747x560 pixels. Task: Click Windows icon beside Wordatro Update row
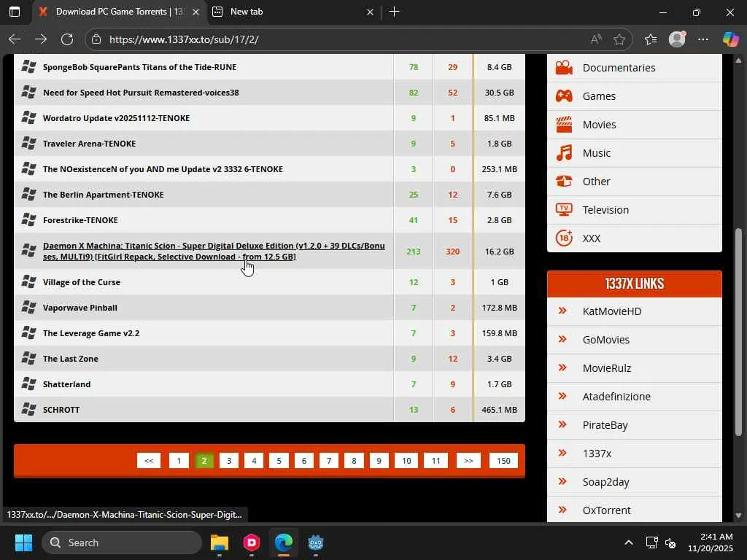point(28,117)
